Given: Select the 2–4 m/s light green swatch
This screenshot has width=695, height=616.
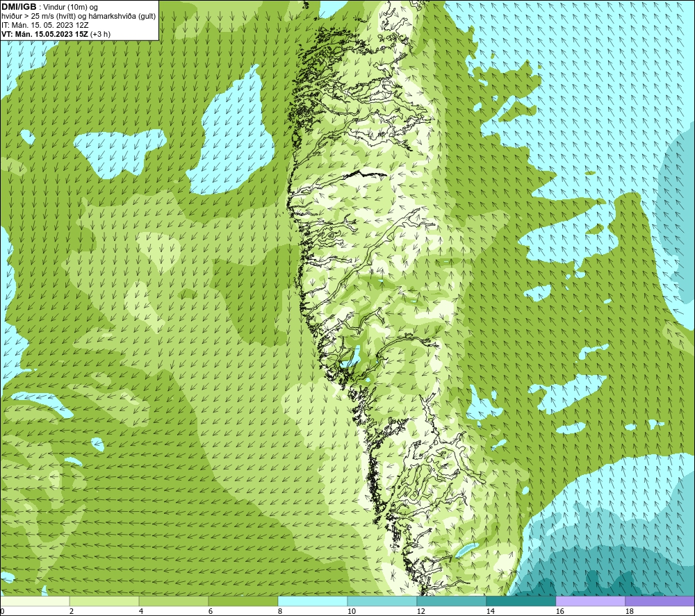Looking at the screenshot, I should [104, 601].
